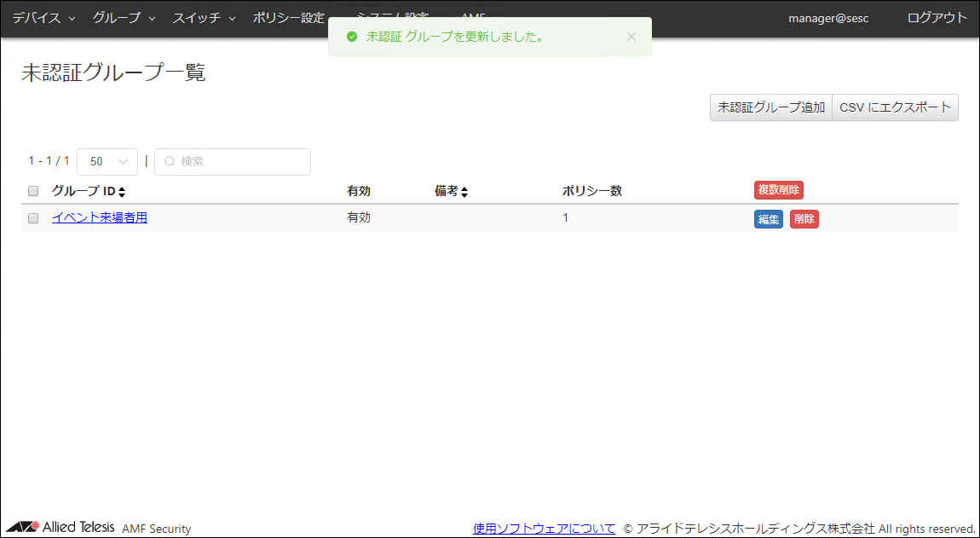Expand the デバイス menu
Image resolution: width=980 pixels, height=538 pixels.
click(x=43, y=18)
